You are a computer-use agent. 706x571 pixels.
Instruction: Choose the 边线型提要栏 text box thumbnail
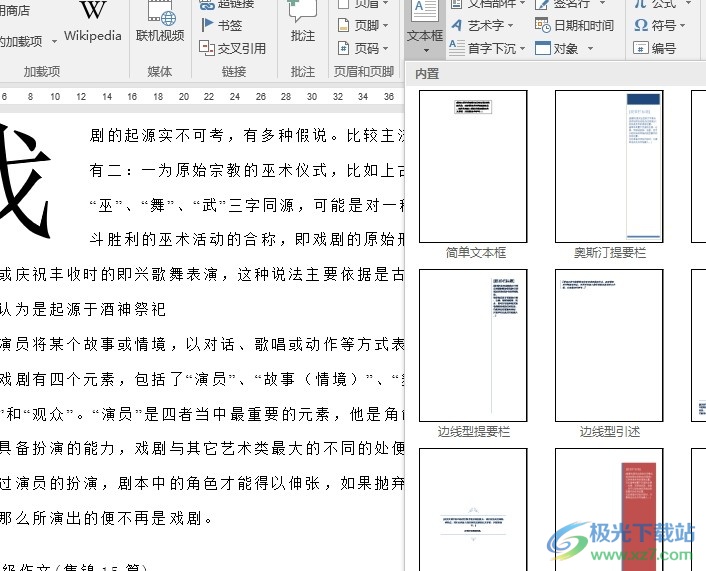(473, 345)
